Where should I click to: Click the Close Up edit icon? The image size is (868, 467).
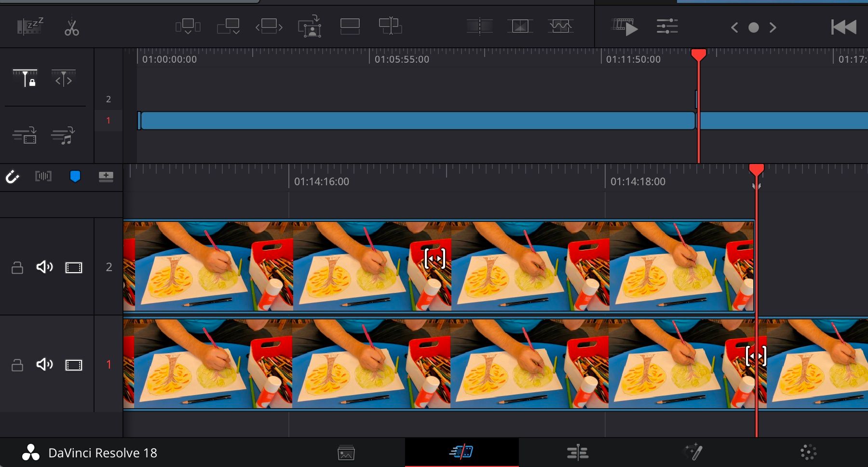tap(310, 27)
